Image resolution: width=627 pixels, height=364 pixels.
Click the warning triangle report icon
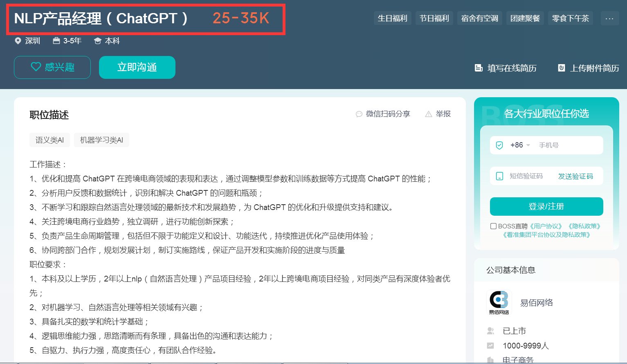[429, 114]
